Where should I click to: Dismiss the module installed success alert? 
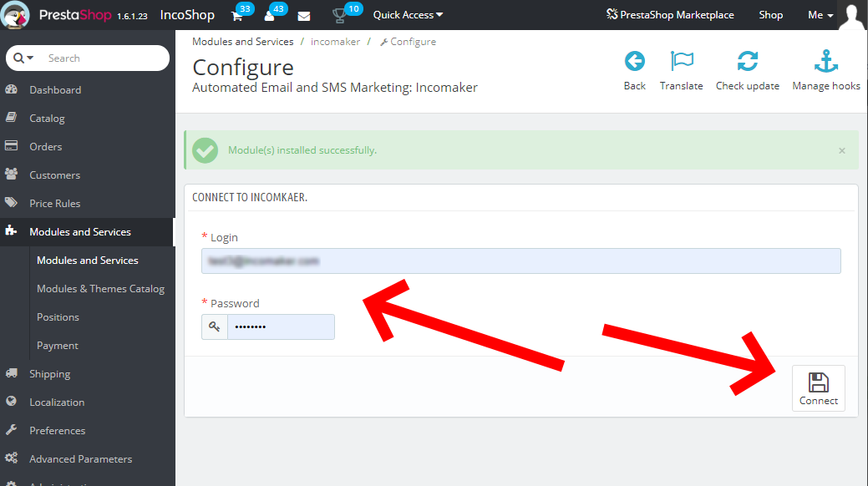842,150
